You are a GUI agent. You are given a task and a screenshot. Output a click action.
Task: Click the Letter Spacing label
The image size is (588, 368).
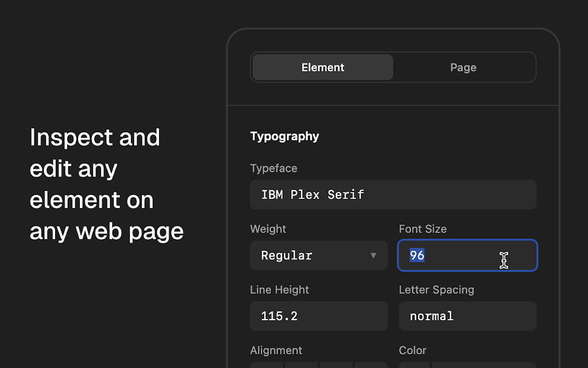[x=436, y=290]
